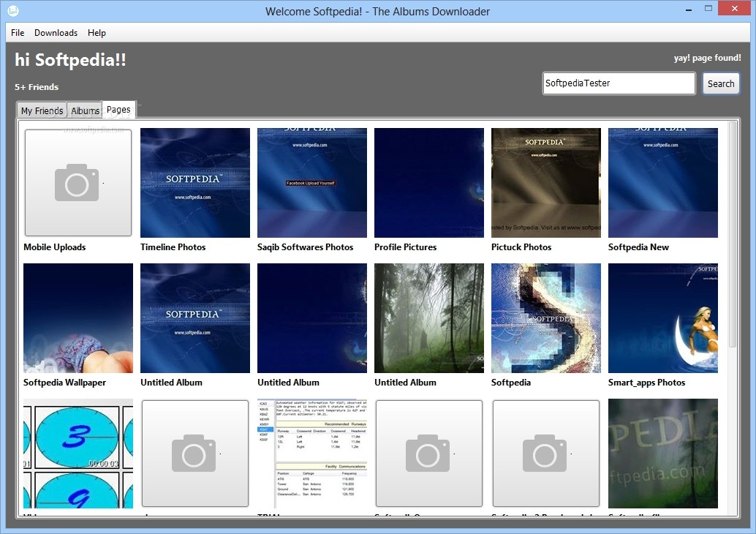Open the Softpedia Wallpaper album thumbnail
The height and width of the screenshot is (534, 756).
click(x=78, y=318)
